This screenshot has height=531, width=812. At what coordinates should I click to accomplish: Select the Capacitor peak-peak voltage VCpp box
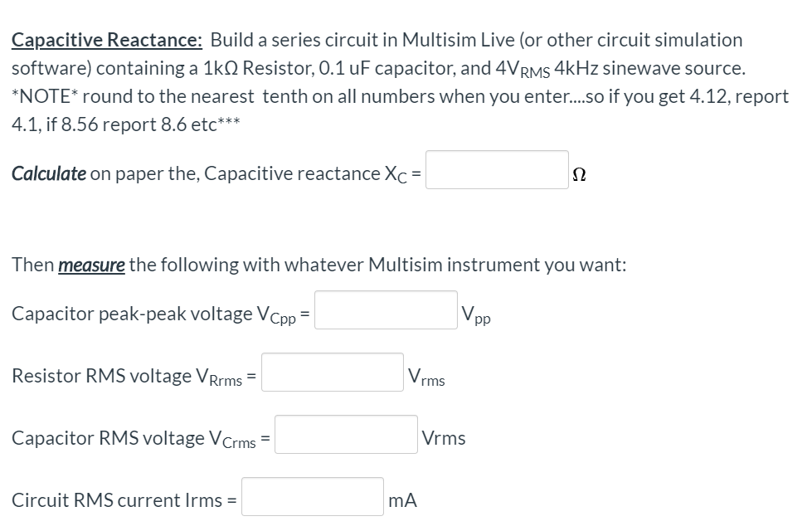(x=385, y=311)
